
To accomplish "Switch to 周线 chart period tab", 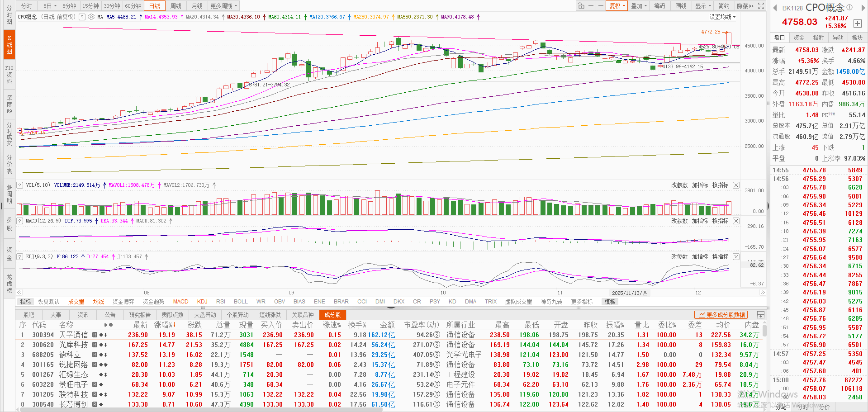I will 176,6.
